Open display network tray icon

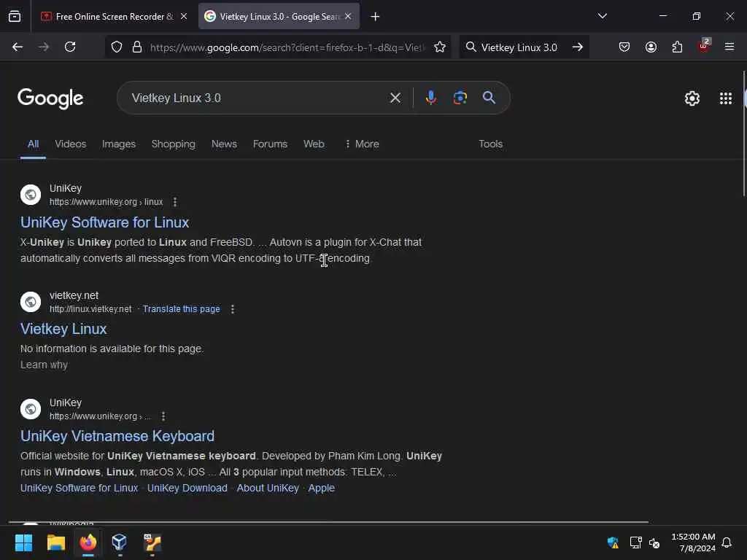(635, 542)
